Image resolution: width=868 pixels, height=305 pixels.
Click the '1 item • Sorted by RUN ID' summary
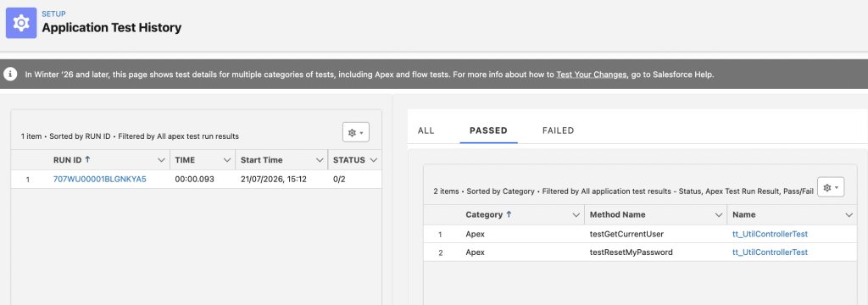(130, 136)
